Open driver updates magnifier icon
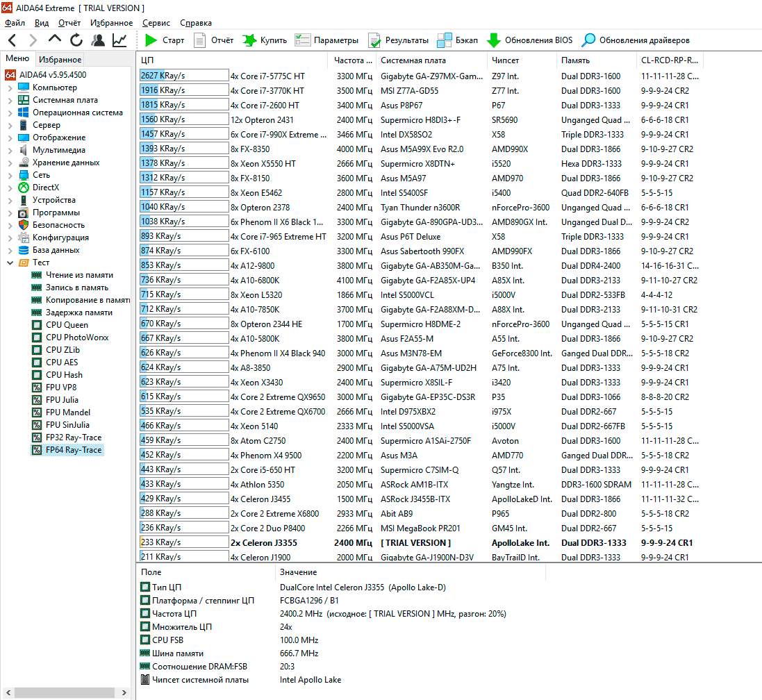This screenshot has width=762, height=700. click(588, 40)
